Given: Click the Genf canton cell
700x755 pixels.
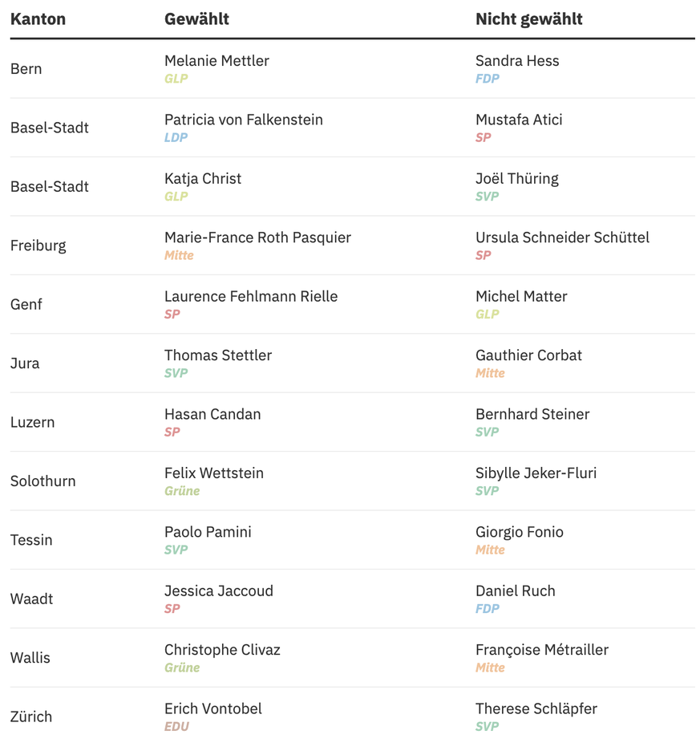Looking at the screenshot, I should coord(26,304).
